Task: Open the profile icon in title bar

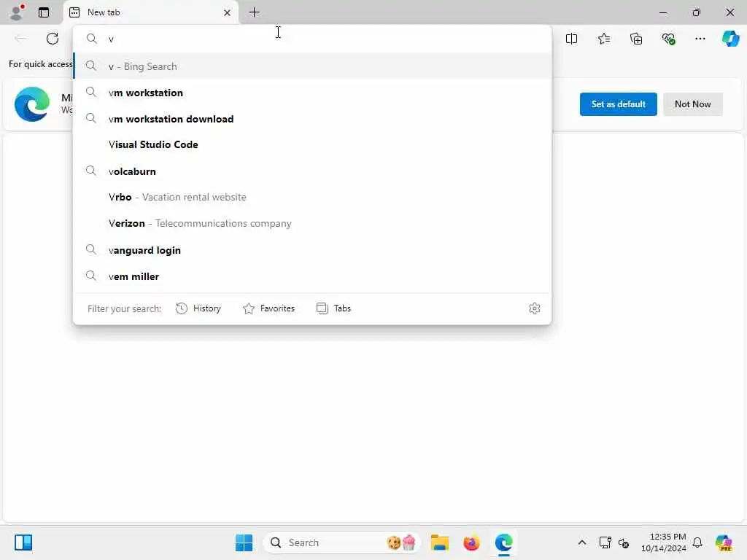Action: tap(17, 12)
